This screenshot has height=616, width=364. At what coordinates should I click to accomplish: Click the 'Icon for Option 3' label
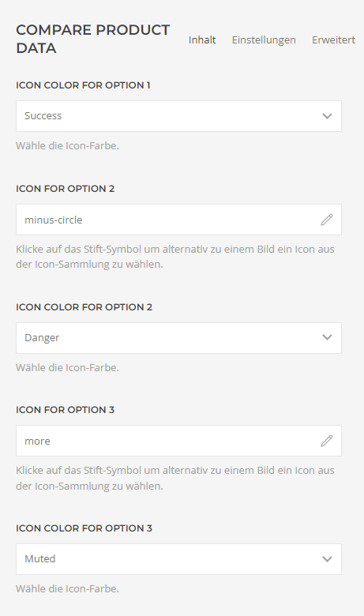click(66, 410)
